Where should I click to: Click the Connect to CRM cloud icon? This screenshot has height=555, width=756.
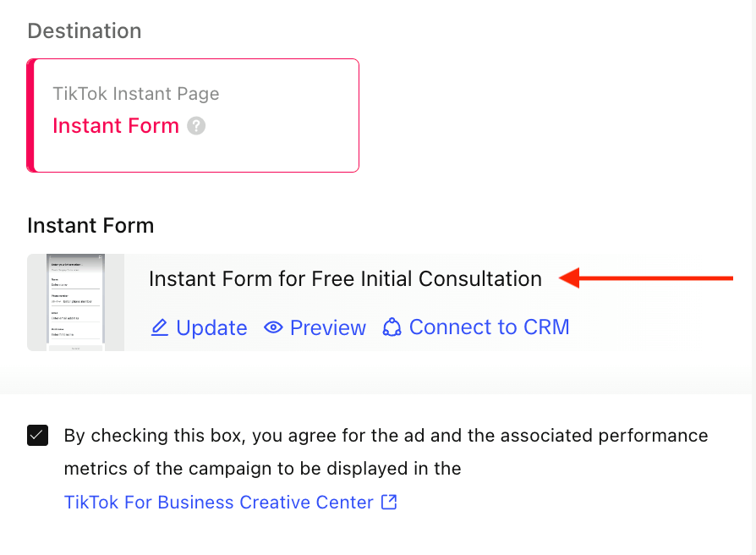tap(392, 327)
